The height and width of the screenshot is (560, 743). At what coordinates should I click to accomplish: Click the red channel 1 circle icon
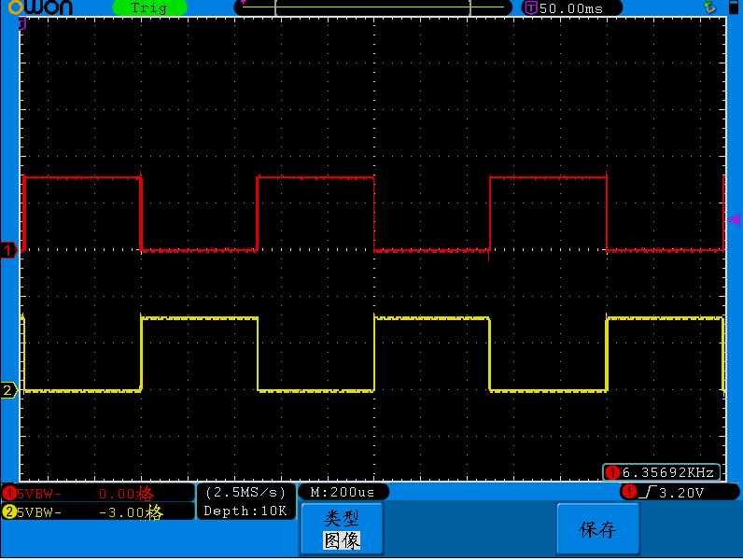pyautogui.click(x=9, y=493)
